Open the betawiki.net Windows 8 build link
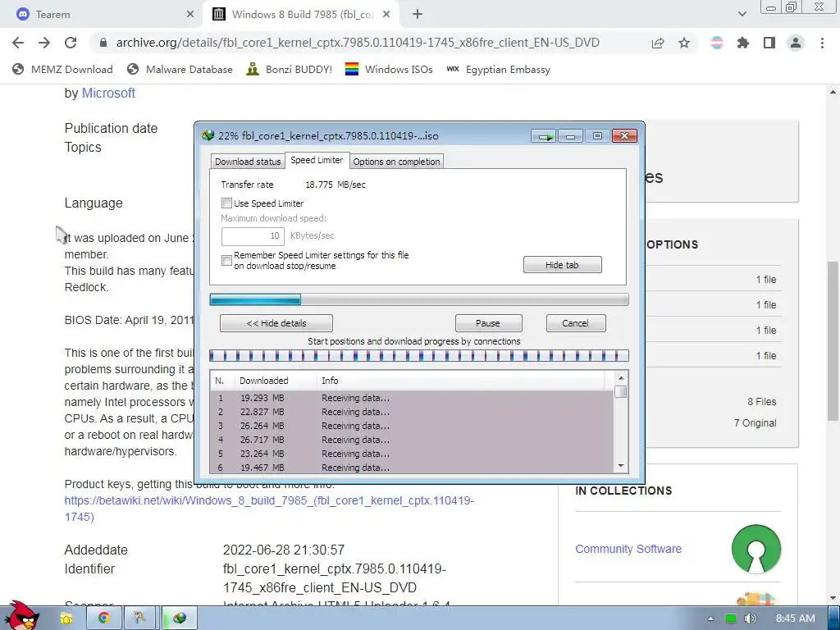Viewport: 840px width, 630px height. [x=269, y=509]
